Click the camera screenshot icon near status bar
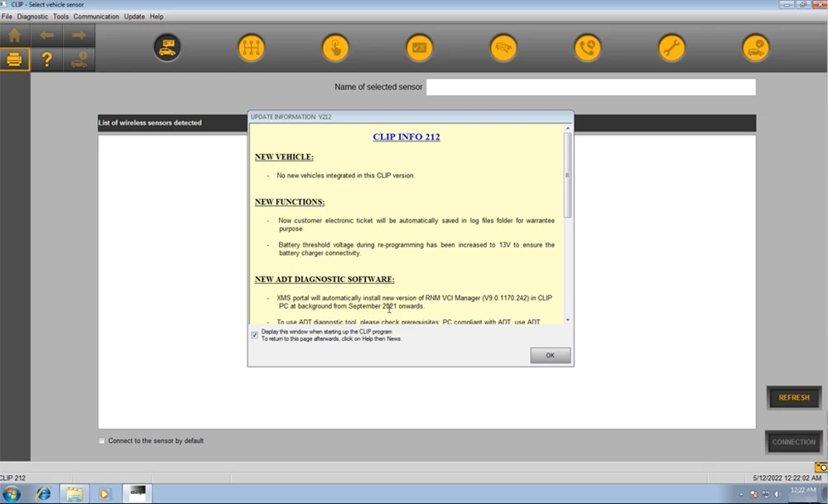This screenshot has height=504, width=828. tap(821, 467)
